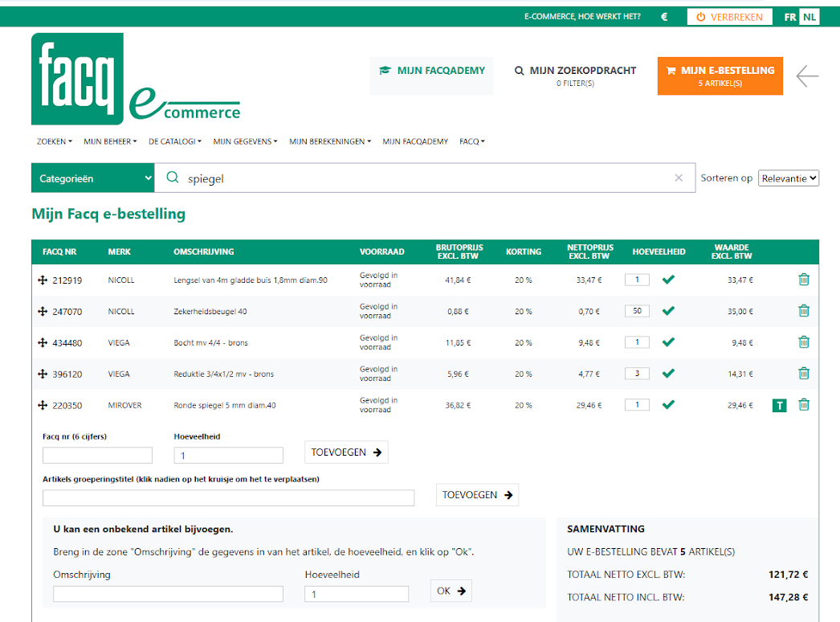Clear the search field with the X icon

click(679, 178)
